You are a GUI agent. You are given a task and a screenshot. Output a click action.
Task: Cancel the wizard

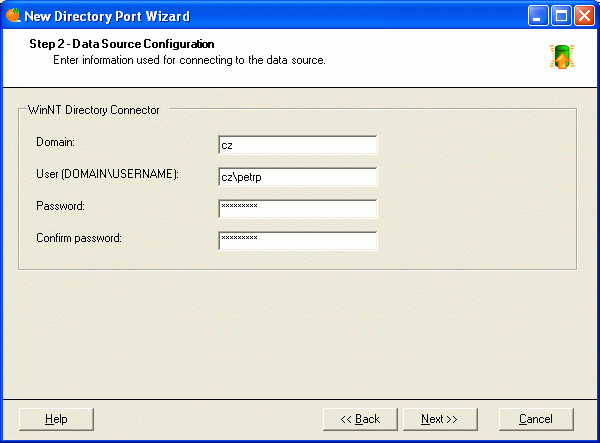point(536,419)
